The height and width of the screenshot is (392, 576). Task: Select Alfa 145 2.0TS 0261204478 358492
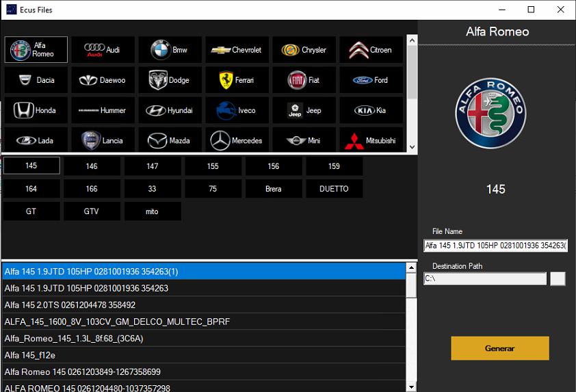coord(204,304)
